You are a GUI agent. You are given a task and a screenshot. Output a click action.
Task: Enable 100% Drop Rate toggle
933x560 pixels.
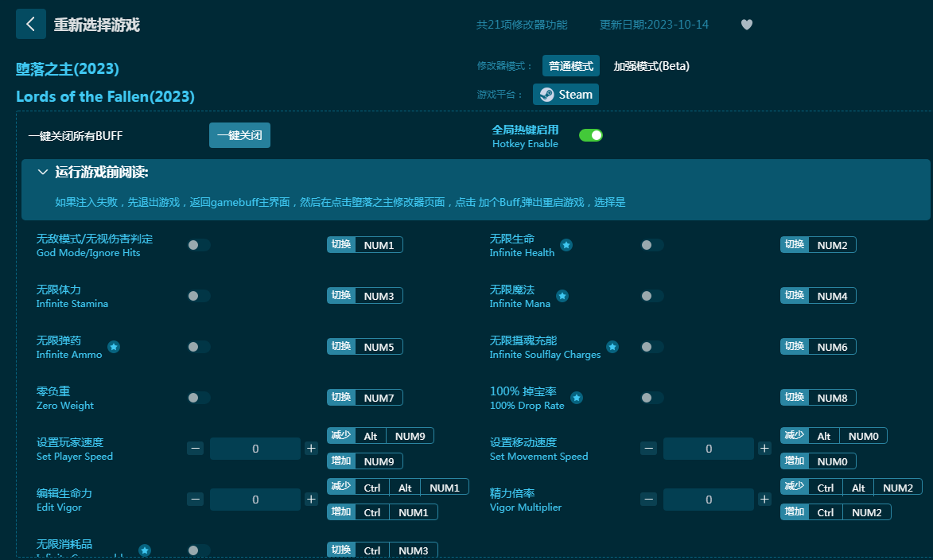pyautogui.click(x=652, y=398)
